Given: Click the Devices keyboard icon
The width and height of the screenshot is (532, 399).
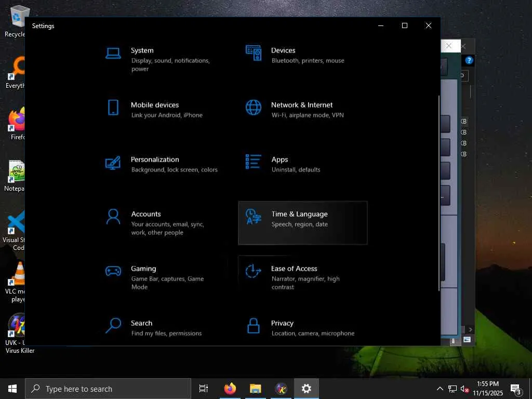Looking at the screenshot, I should 254,53.
